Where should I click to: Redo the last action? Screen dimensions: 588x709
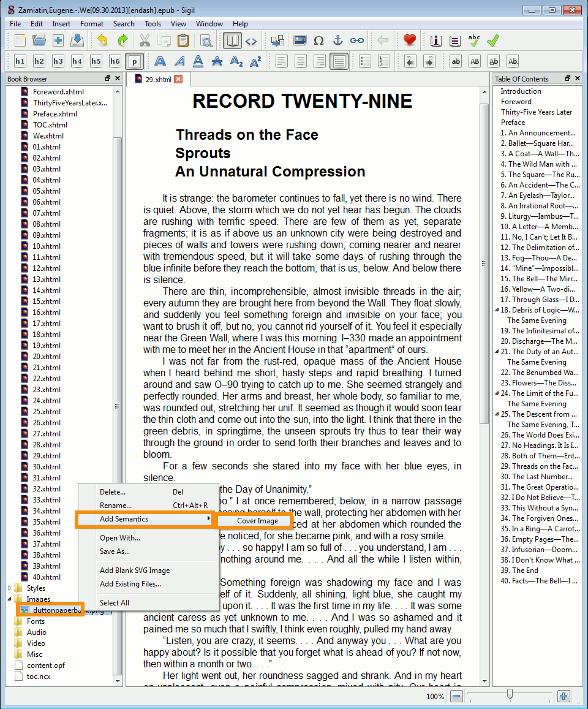tap(122, 40)
